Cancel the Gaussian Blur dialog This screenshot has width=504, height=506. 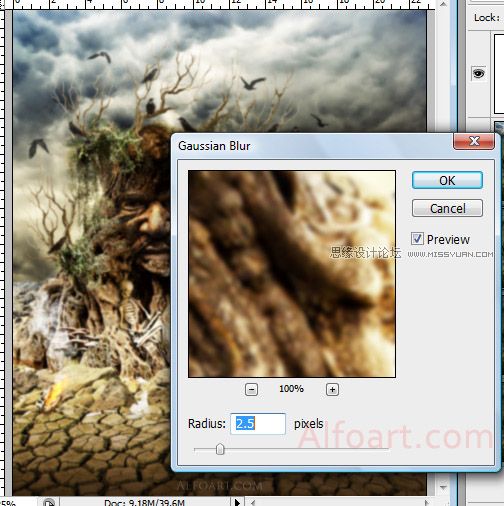click(447, 208)
